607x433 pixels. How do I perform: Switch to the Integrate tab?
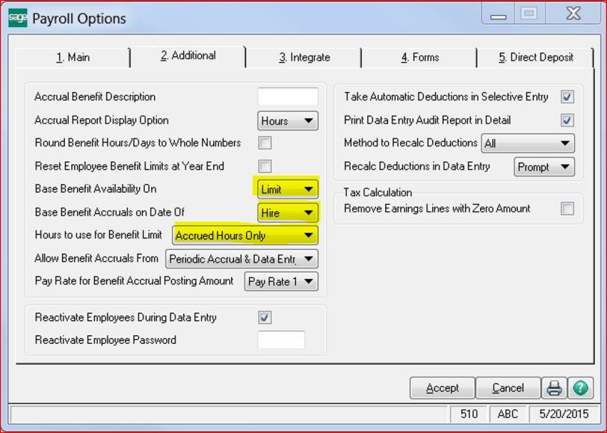(304, 58)
